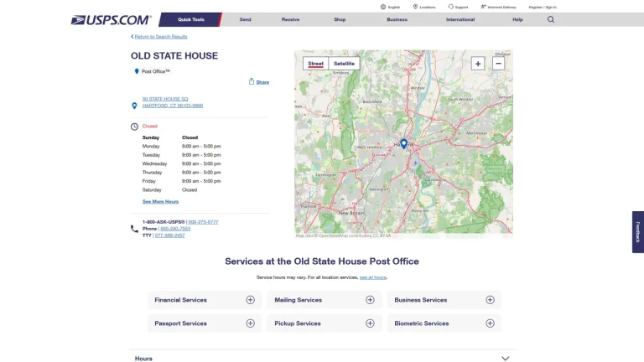Open the Feedback side tab
The height and width of the screenshot is (362, 644).
[638, 232]
